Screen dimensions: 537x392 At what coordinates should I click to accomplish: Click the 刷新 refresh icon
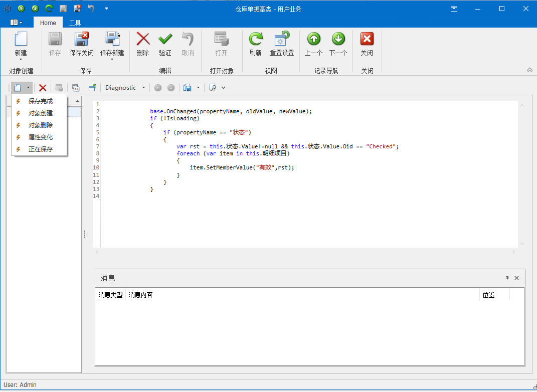point(256,39)
